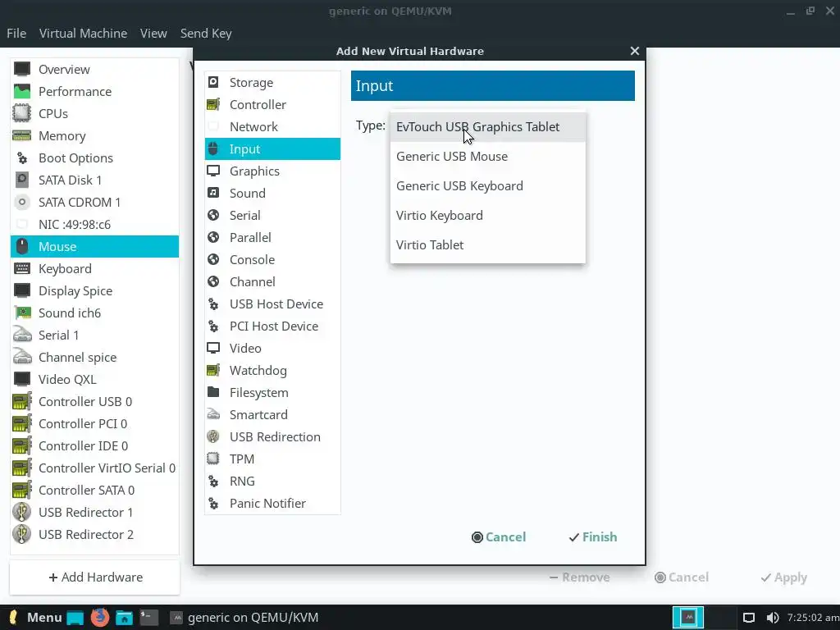Click the CPUs chip icon in sidebar
840x630 pixels.
22,113
